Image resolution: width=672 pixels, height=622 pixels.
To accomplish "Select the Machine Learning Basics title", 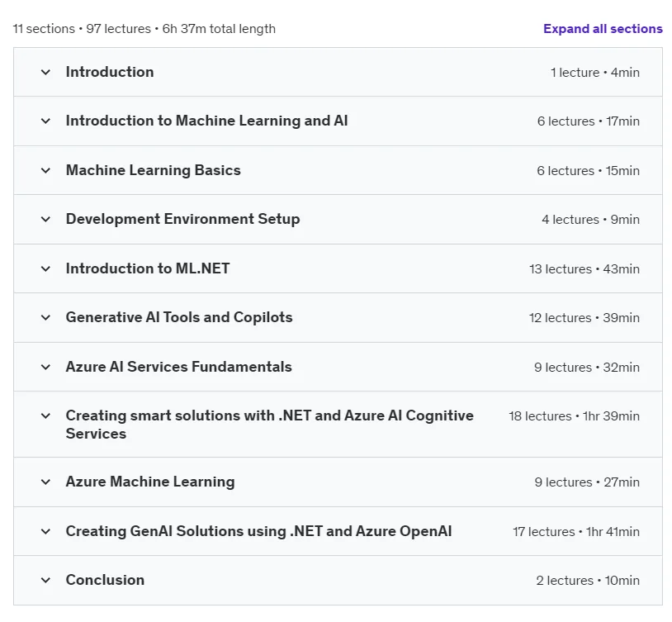I will tap(153, 170).
